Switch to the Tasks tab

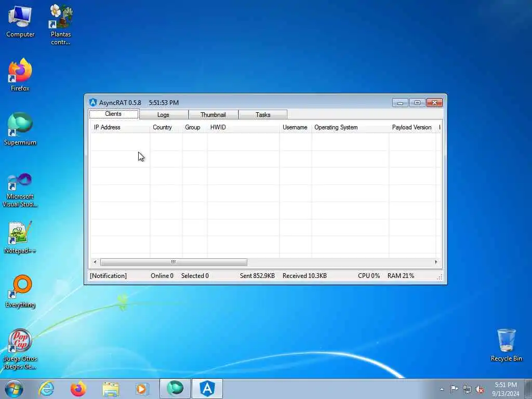(x=263, y=115)
